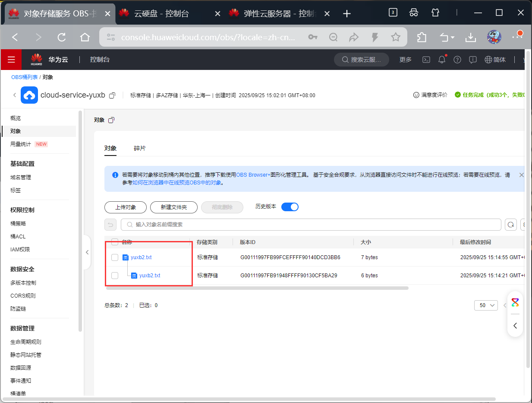The image size is (532, 403).
Task: Click the zoom-out magnifier in address bar
Action: coord(333,38)
